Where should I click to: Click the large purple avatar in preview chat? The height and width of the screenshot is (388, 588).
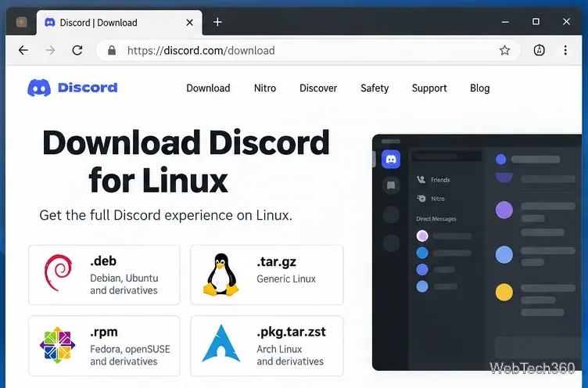point(504,210)
